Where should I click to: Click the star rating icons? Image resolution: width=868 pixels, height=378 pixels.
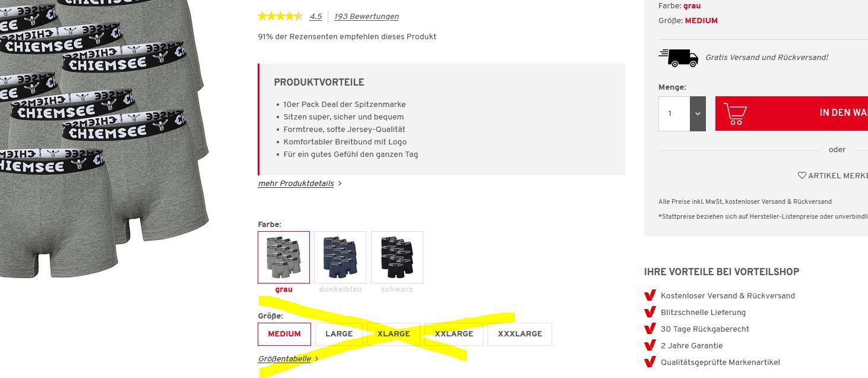pos(280,17)
